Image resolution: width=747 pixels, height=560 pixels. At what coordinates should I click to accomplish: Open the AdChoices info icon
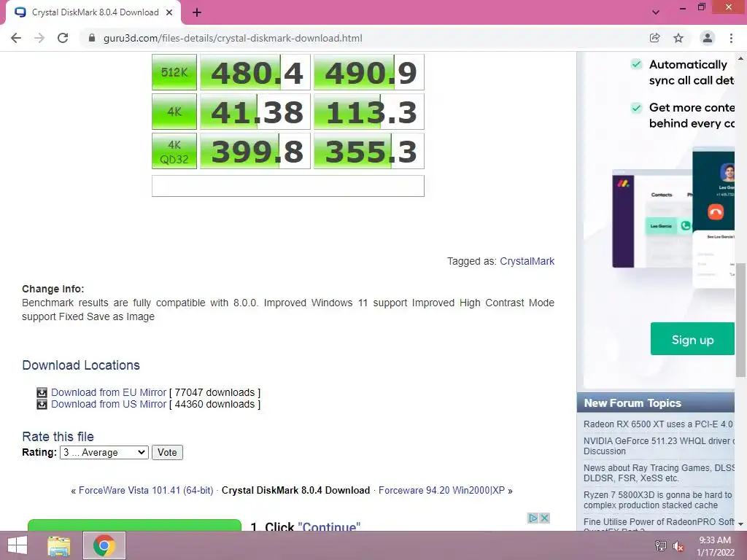coord(533,518)
